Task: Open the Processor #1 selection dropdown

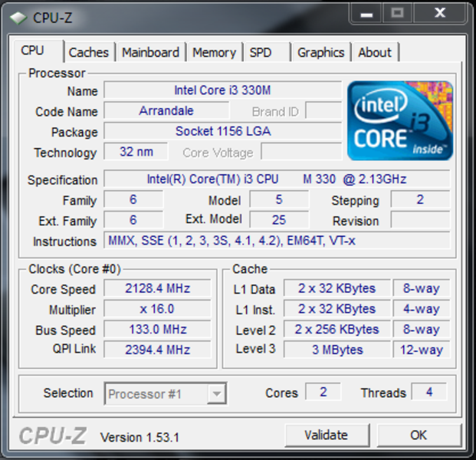Action: pyautogui.click(x=166, y=393)
